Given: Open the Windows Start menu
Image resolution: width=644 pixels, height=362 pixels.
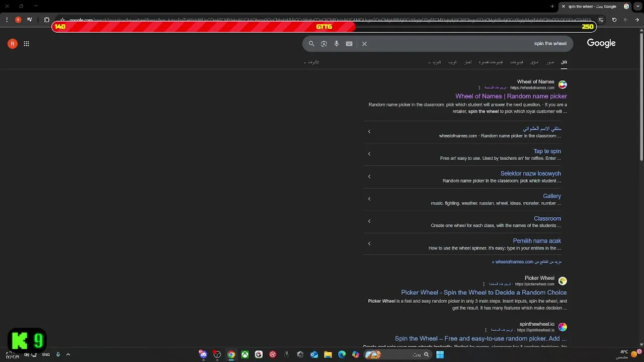Looking at the screenshot, I should point(440,354).
